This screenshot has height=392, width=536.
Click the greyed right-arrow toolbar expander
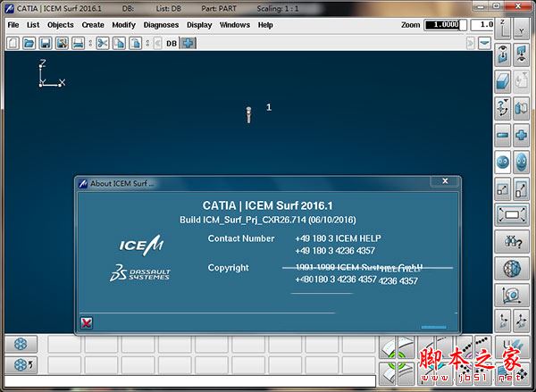[471, 44]
